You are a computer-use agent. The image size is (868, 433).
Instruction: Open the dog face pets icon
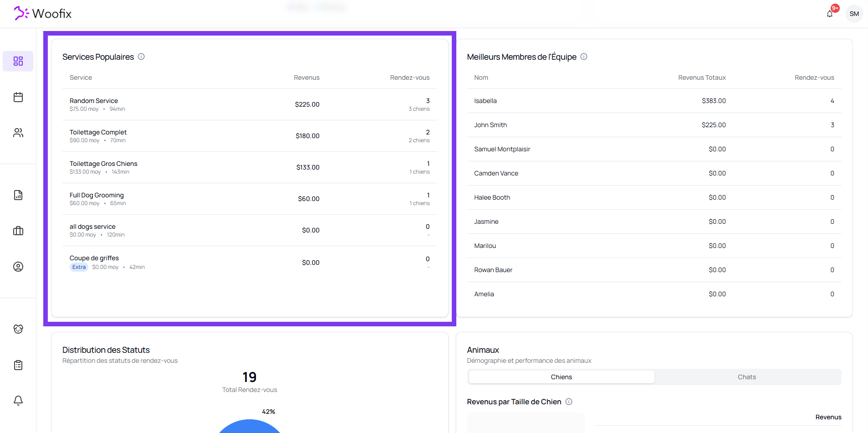tap(18, 329)
